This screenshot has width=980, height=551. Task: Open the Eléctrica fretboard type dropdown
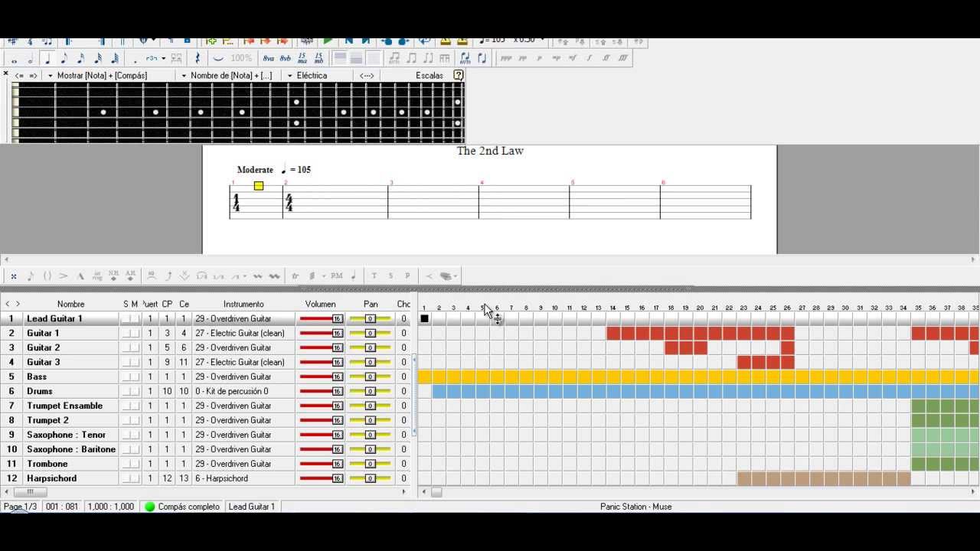(x=307, y=75)
